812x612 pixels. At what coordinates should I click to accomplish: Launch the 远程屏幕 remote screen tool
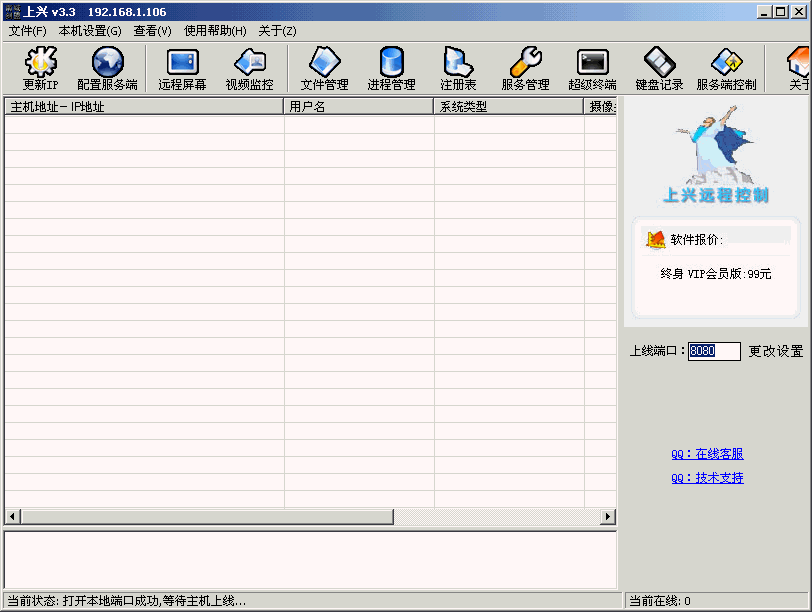coord(182,68)
